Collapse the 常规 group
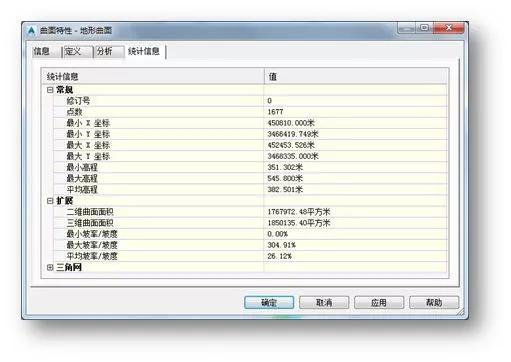Image resolution: width=511 pixels, height=362 pixels. (x=50, y=90)
